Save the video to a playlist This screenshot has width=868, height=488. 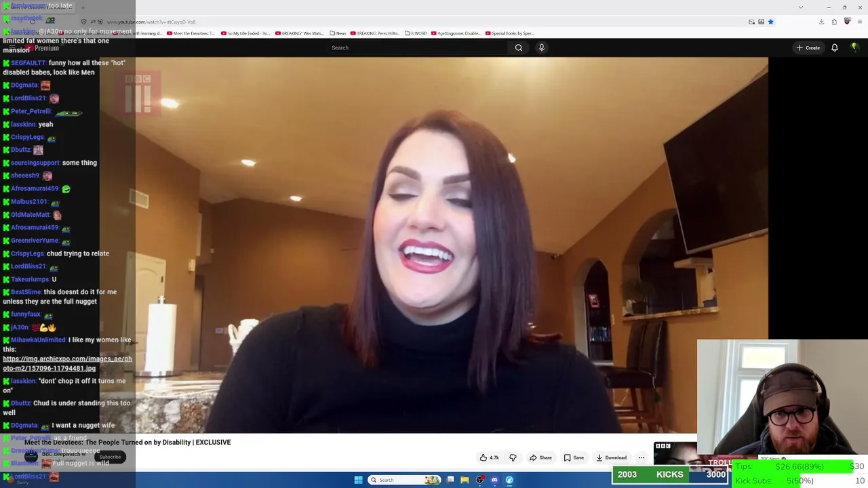[x=574, y=457]
